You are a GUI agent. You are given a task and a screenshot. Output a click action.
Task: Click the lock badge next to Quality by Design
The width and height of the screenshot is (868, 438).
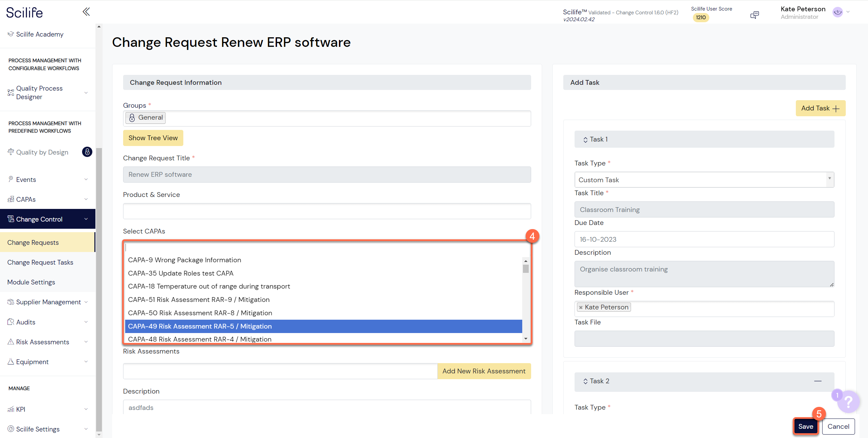87,152
